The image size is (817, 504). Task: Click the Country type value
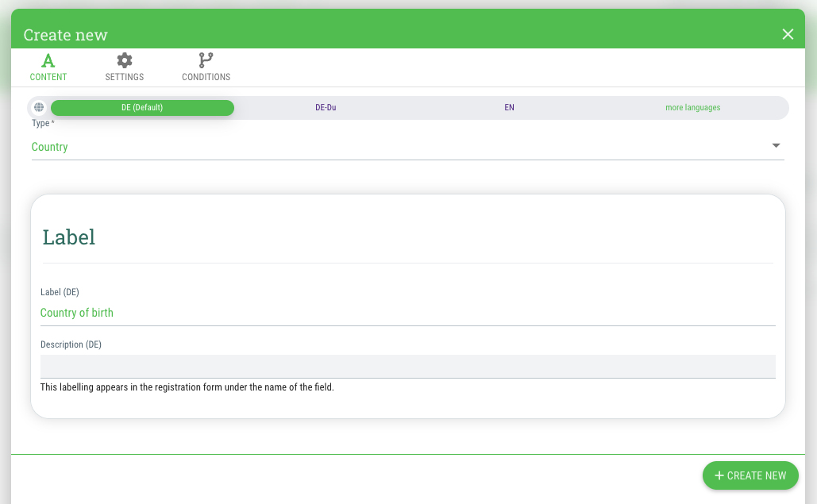[49, 147]
